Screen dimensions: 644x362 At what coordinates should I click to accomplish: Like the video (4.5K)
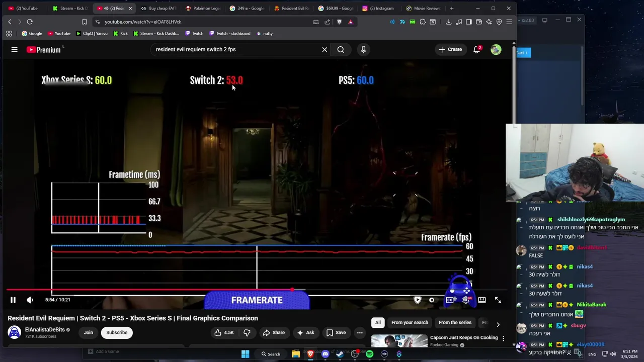[x=224, y=332]
